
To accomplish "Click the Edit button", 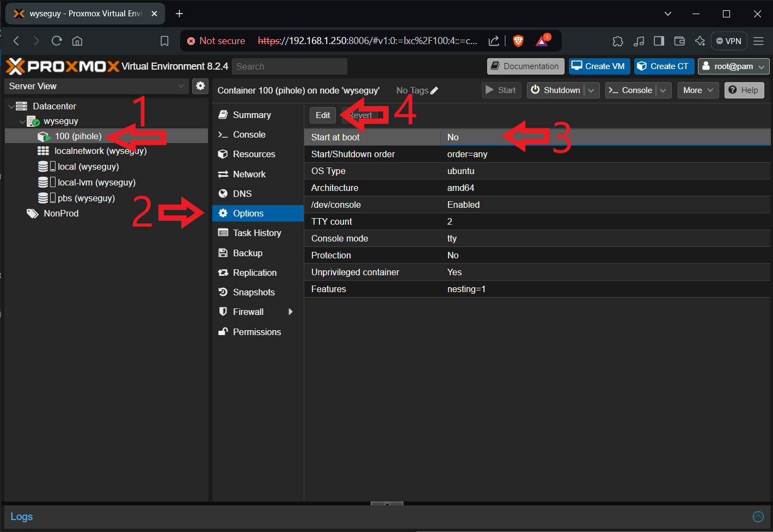I will point(323,115).
